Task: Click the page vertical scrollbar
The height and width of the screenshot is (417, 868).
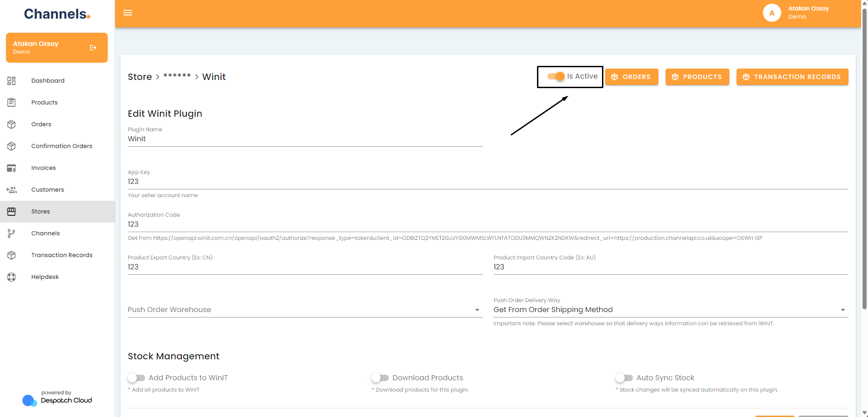Action: click(864, 159)
